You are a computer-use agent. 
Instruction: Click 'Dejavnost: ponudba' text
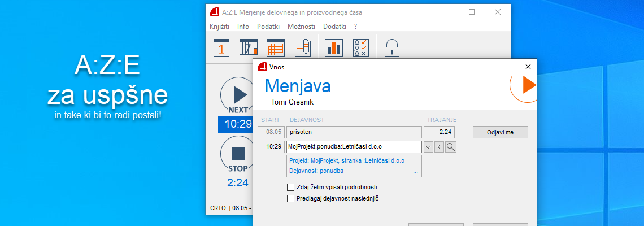(x=316, y=171)
